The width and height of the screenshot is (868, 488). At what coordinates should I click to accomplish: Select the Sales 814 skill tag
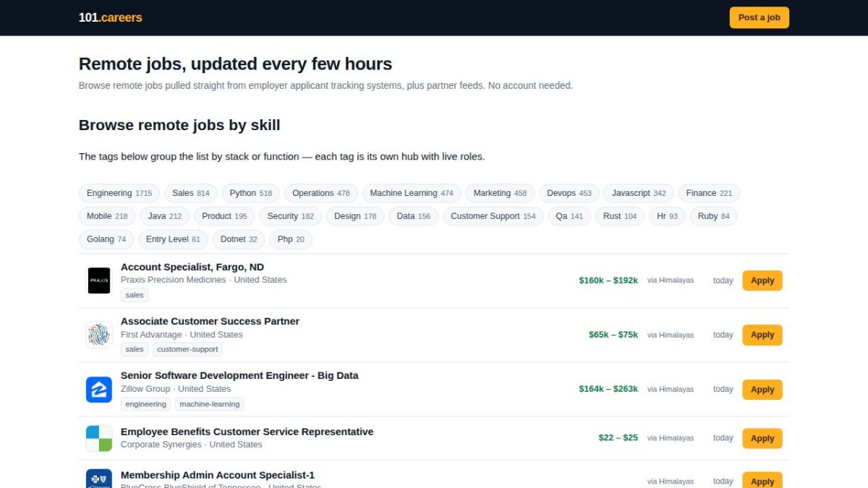(x=191, y=193)
